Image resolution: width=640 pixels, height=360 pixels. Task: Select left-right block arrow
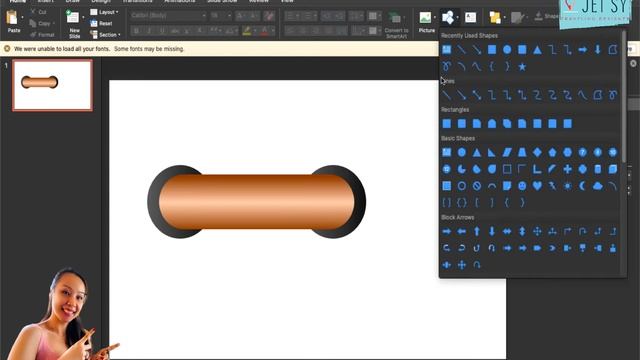pyautogui.click(x=507, y=231)
